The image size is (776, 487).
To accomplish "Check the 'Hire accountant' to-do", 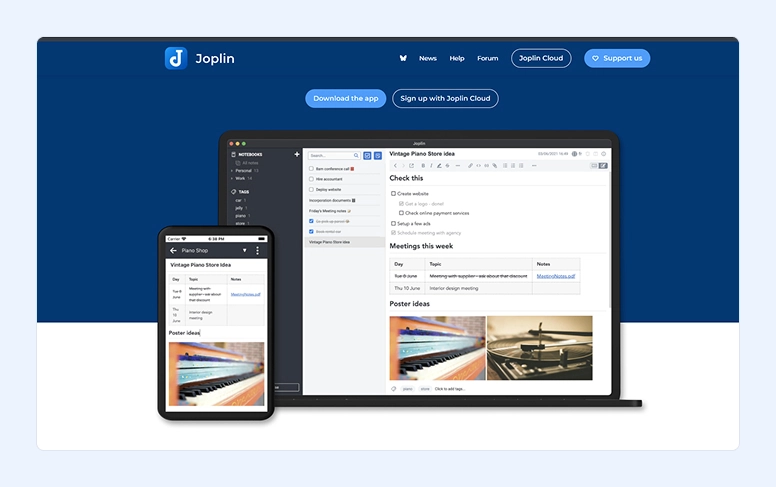I will [x=311, y=179].
